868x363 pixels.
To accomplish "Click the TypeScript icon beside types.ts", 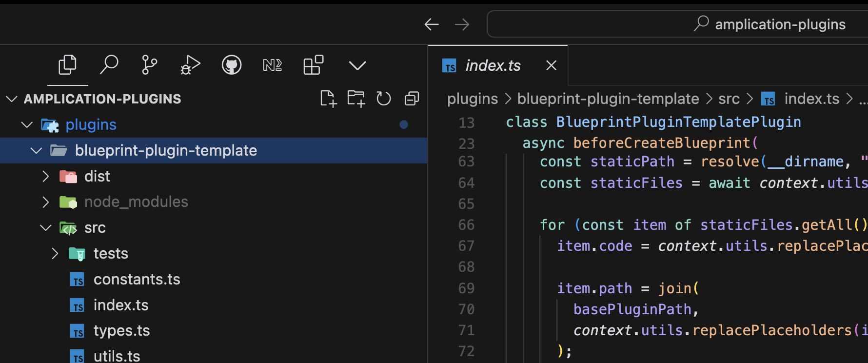I will click(x=77, y=331).
